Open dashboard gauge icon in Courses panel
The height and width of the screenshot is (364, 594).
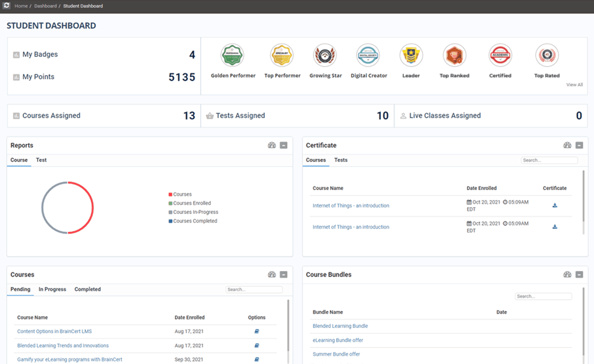(x=272, y=274)
